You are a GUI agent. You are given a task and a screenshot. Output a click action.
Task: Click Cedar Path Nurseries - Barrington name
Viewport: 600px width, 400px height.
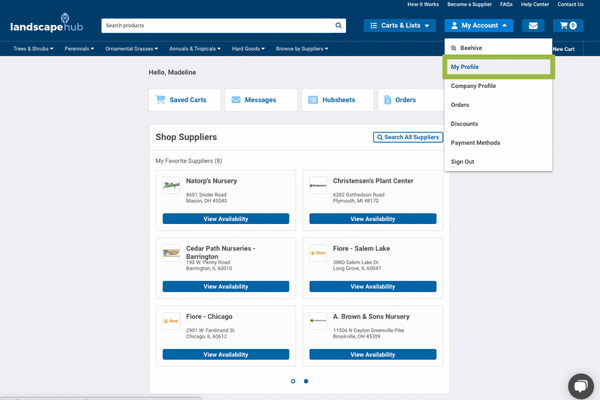[x=221, y=252]
